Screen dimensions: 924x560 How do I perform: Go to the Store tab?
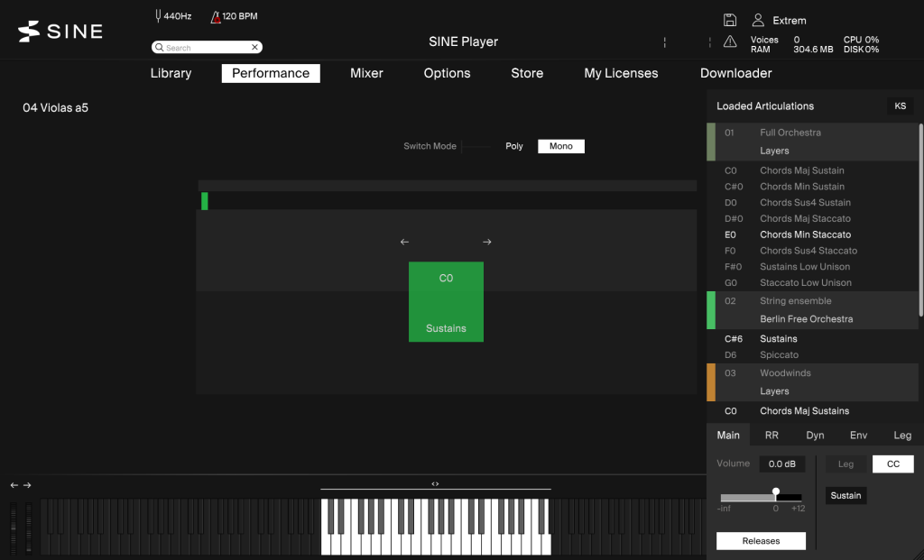(527, 73)
